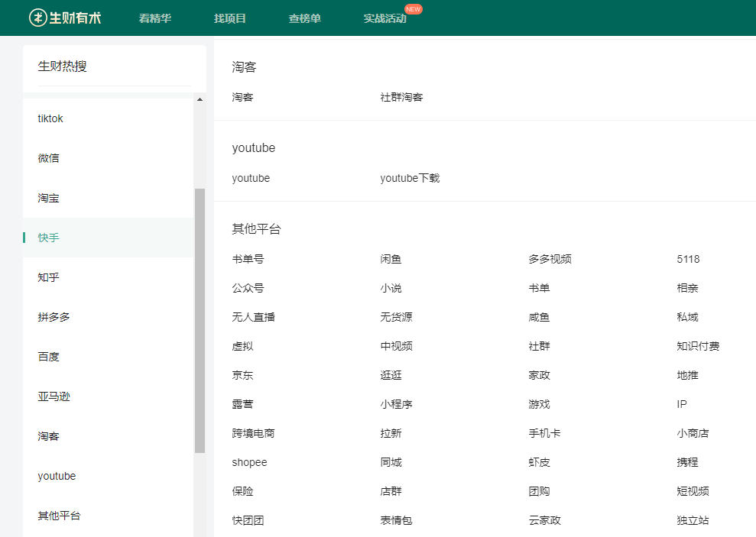Click the 表情包 keyword

point(396,521)
